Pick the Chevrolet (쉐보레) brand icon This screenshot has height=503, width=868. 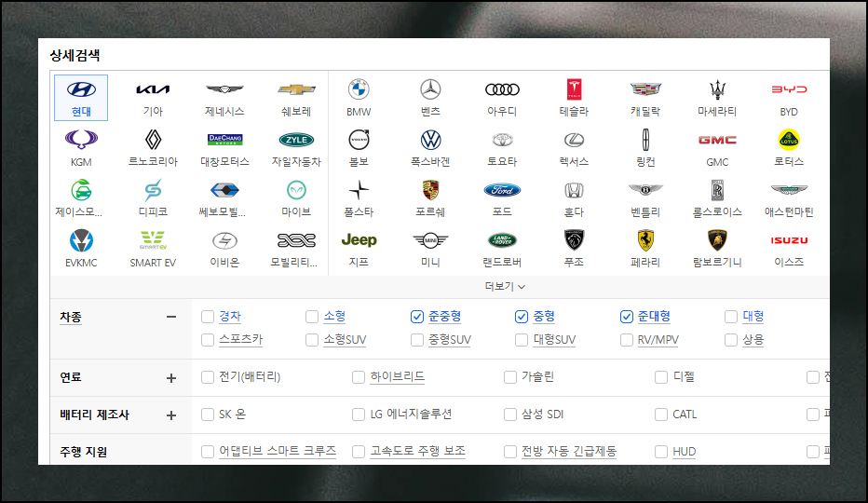296,89
